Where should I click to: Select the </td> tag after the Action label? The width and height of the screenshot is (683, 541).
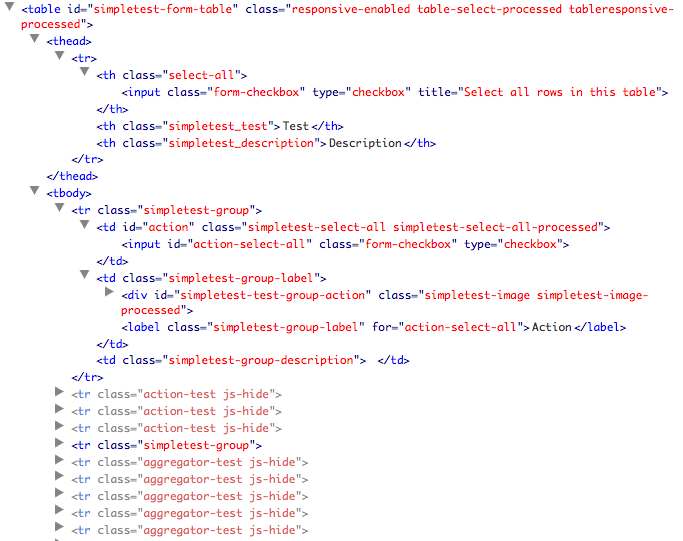pyautogui.click(x=112, y=344)
